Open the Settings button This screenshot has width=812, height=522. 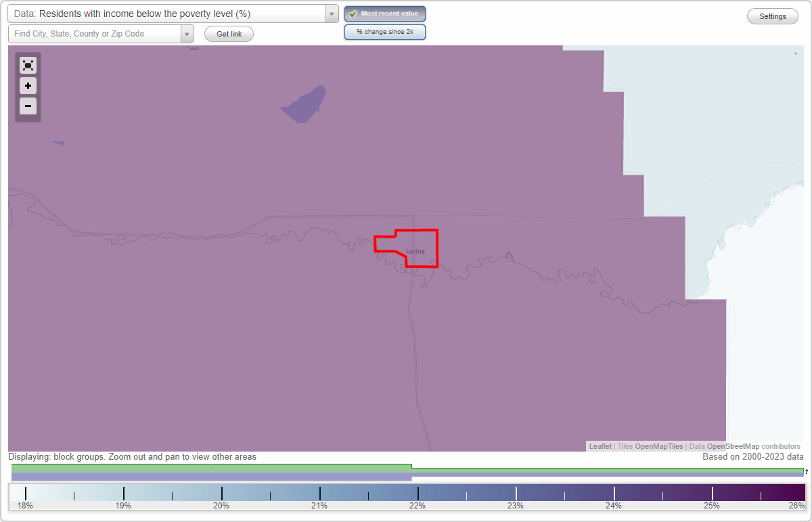(x=773, y=17)
